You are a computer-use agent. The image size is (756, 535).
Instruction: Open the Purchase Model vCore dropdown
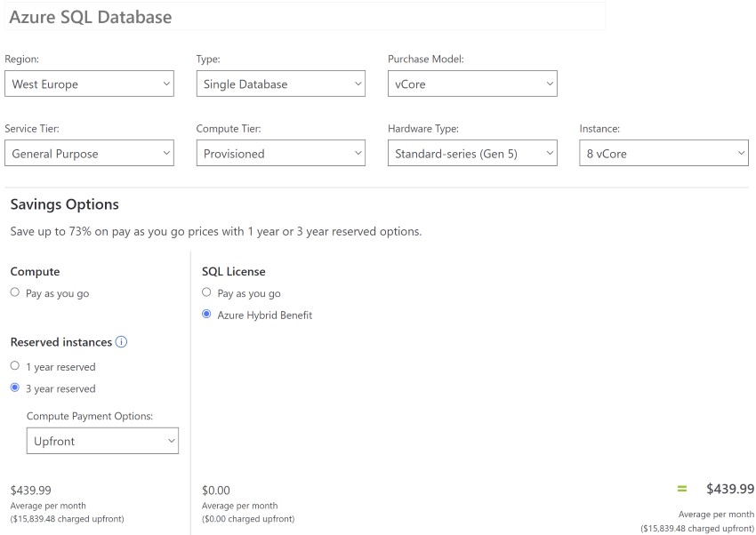pos(472,84)
